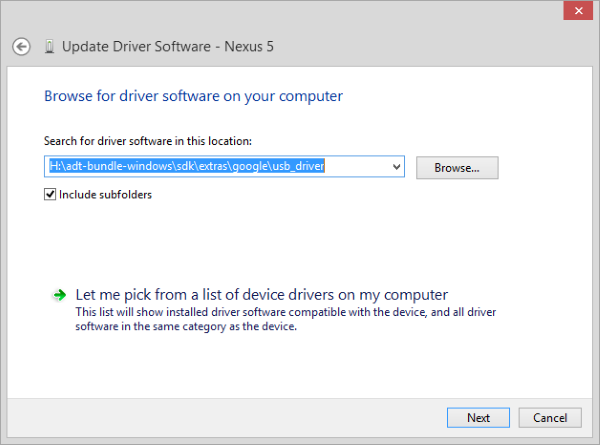600x445 pixels.
Task: Click the description under Let me pick link
Action: click(x=285, y=319)
